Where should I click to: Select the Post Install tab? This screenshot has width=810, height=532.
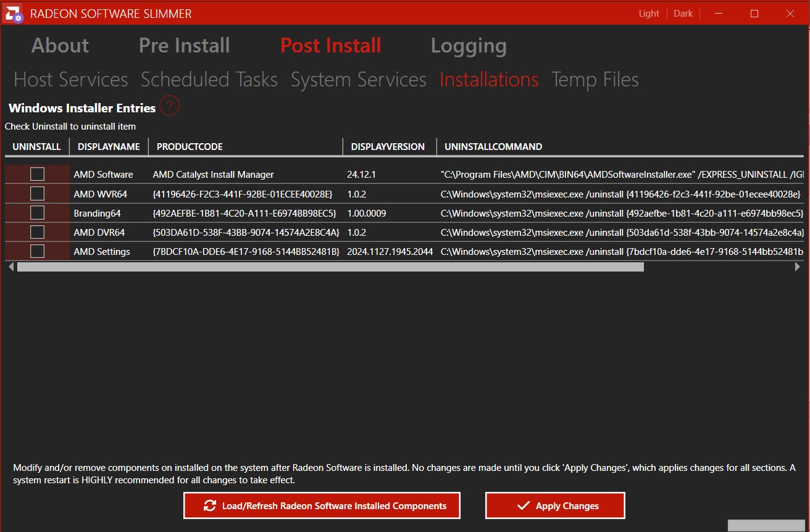(x=330, y=45)
